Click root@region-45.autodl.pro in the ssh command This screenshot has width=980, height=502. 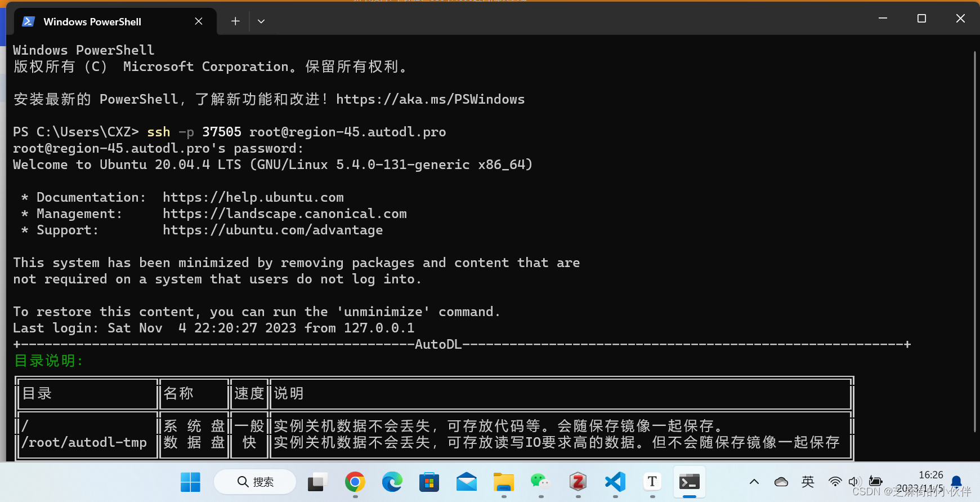(x=348, y=132)
